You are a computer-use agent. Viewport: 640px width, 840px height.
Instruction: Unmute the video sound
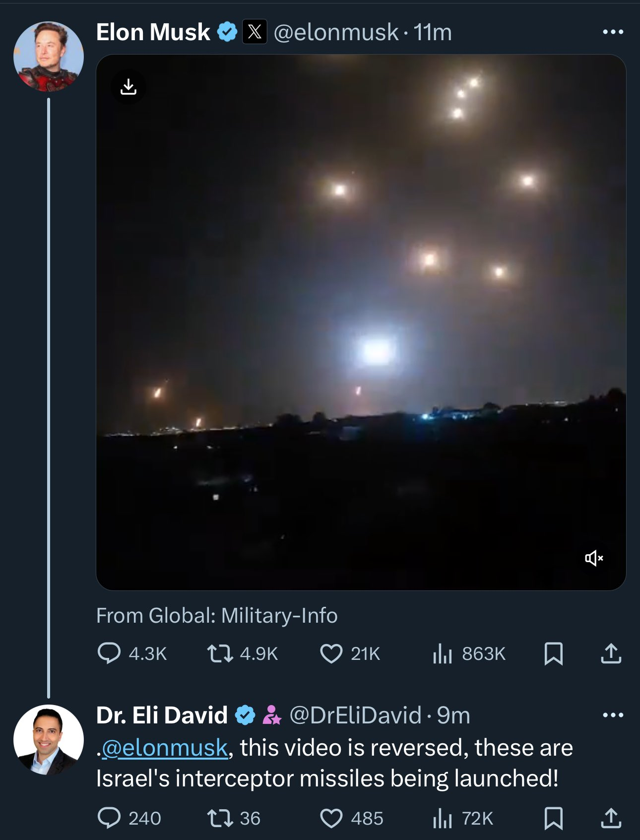click(x=593, y=558)
